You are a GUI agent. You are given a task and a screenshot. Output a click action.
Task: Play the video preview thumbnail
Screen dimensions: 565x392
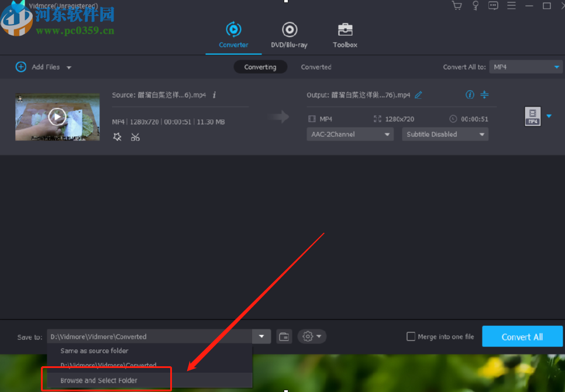(57, 116)
